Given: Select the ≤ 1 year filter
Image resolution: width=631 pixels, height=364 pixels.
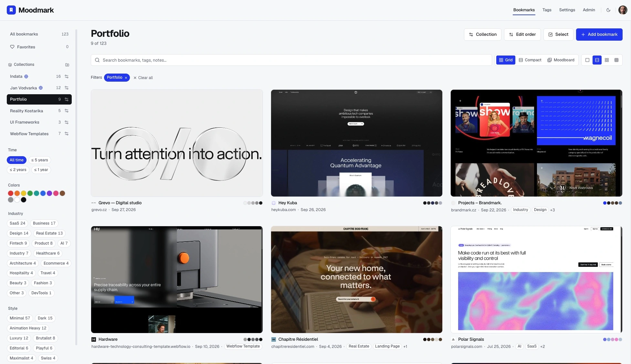Looking at the screenshot, I should point(41,170).
